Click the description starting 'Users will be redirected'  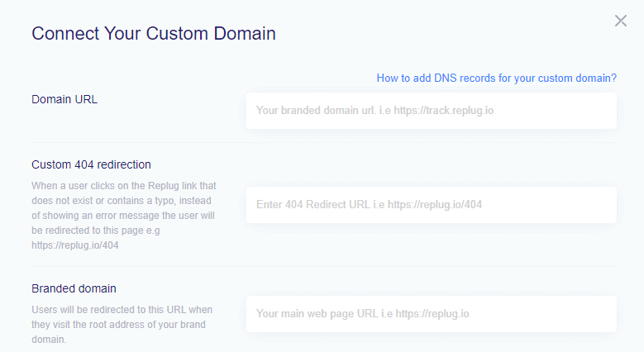coord(122,325)
